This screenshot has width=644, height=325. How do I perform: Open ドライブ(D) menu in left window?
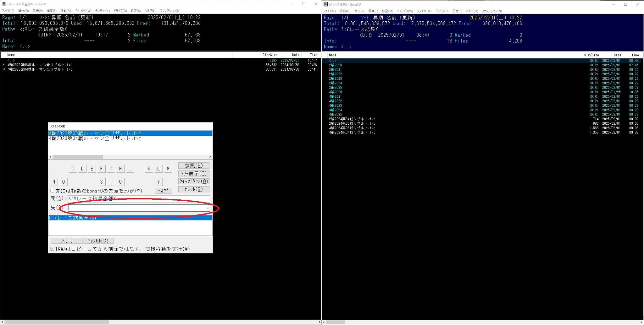[120, 11]
